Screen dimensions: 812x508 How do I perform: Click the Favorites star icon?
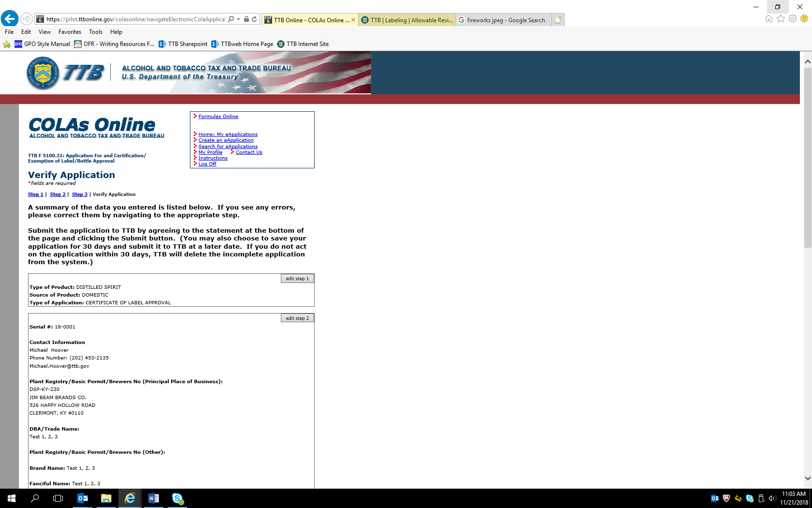781,19
